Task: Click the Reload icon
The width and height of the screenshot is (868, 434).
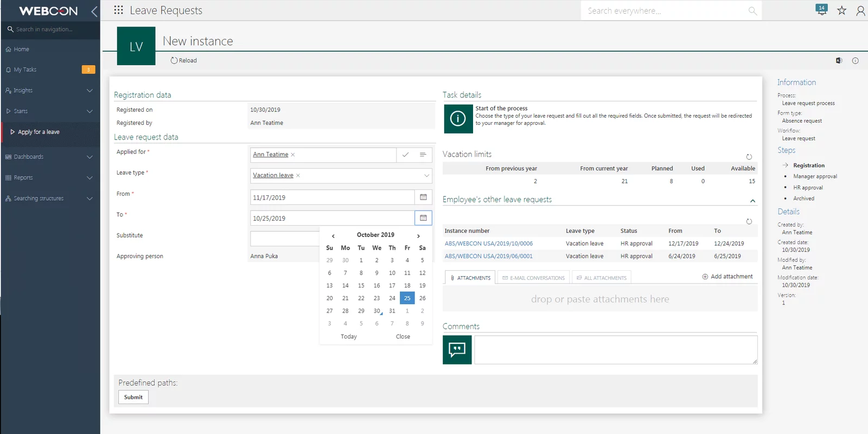Action: coord(174,60)
